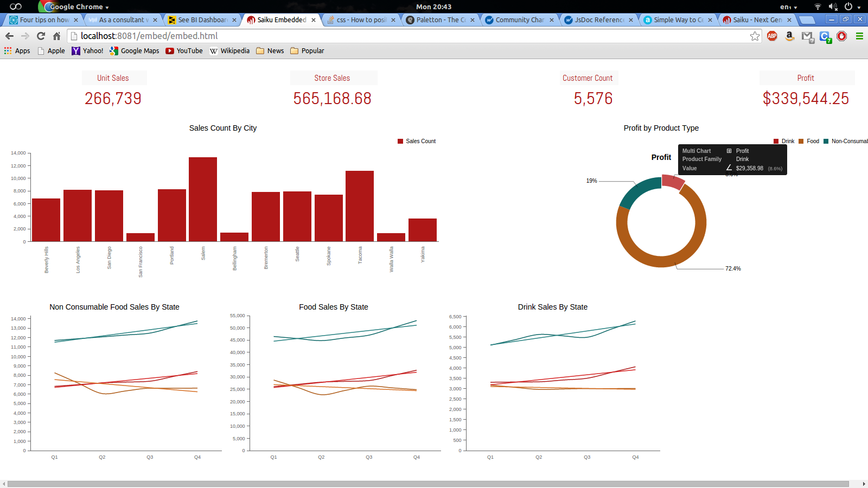The height and width of the screenshot is (488, 868).
Task: Click the Store Sales value 565,168.68
Action: pos(333,98)
